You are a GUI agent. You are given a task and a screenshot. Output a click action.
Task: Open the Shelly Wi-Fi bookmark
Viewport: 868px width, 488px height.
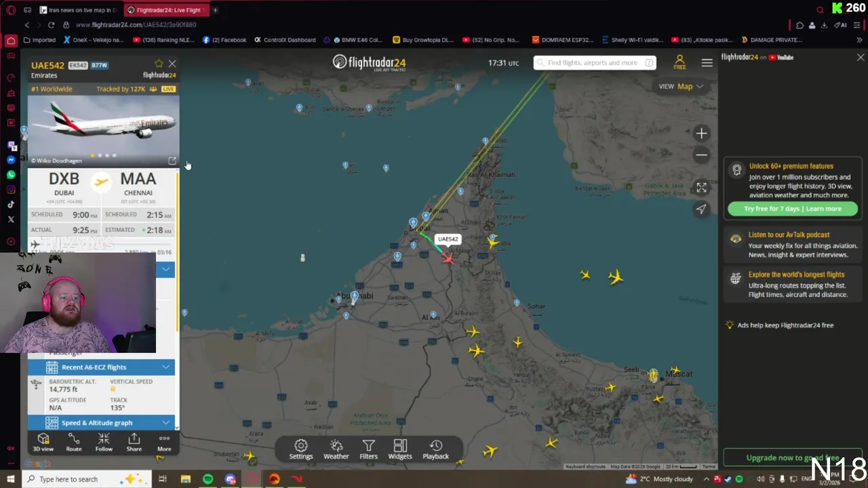pyautogui.click(x=631, y=40)
